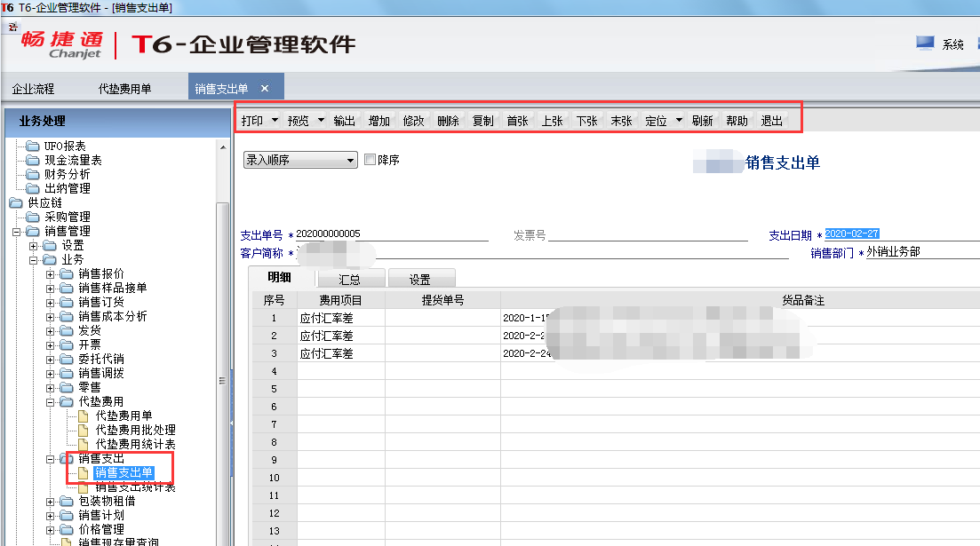980x546 pixels.
Task: Expand the 零售 tree node
Action: 50,388
